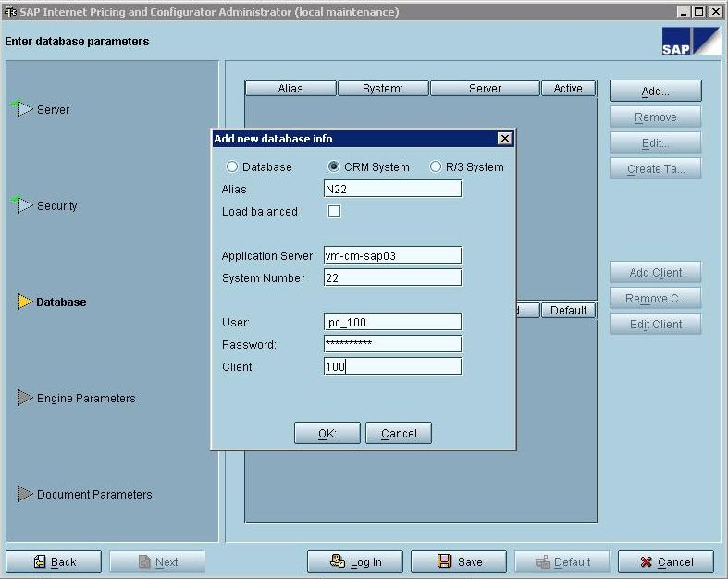Click the Server step arrow icon
Screen dimensions: 728x579
22,109
